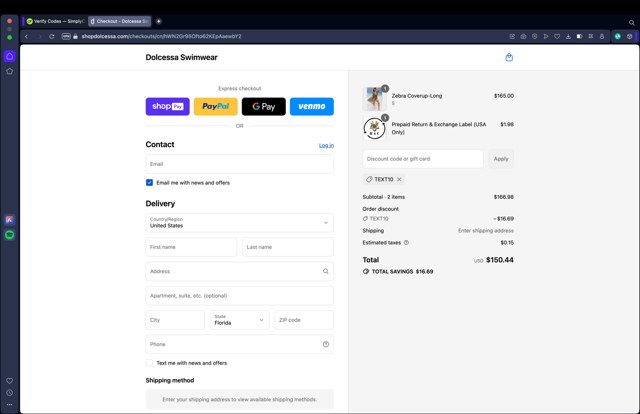
Task: Click the ZIP code field
Action: (304, 320)
